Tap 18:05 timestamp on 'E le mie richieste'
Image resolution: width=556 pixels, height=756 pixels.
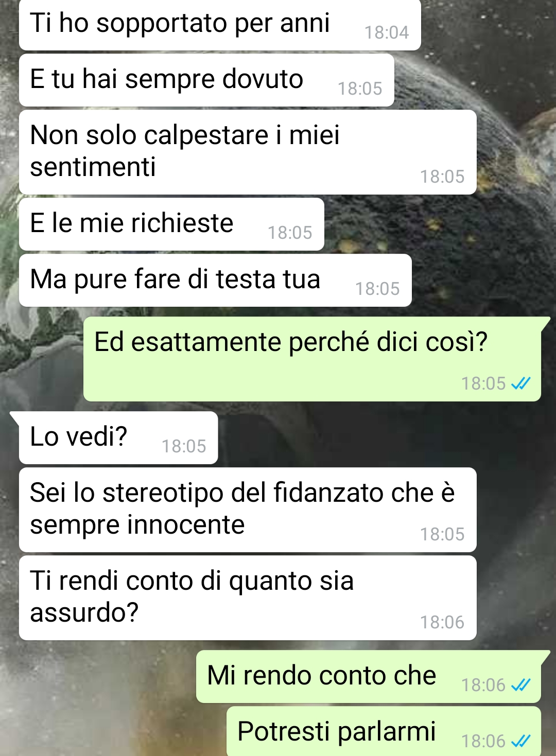290,233
